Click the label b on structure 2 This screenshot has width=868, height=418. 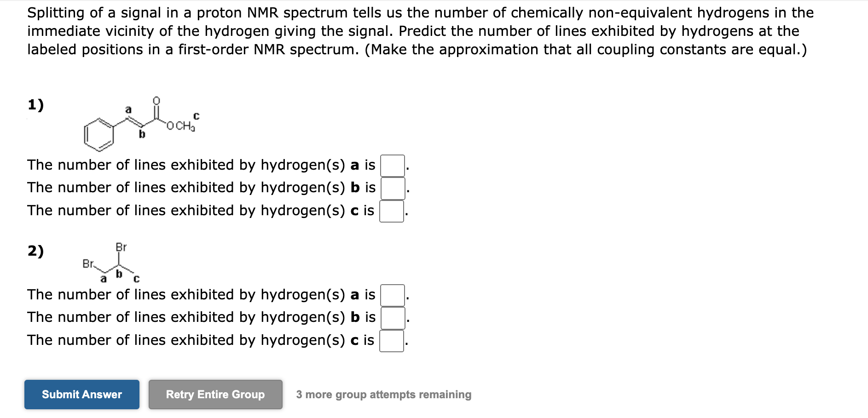click(x=119, y=275)
